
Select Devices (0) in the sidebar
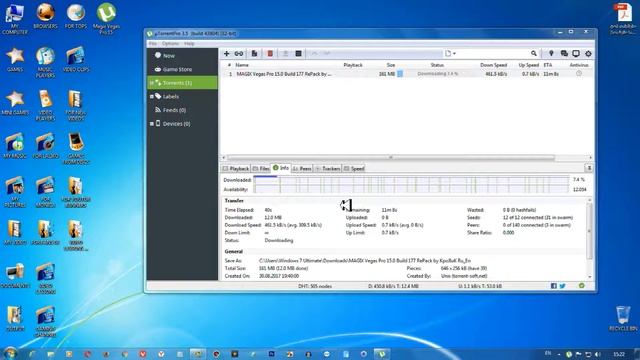click(182, 124)
